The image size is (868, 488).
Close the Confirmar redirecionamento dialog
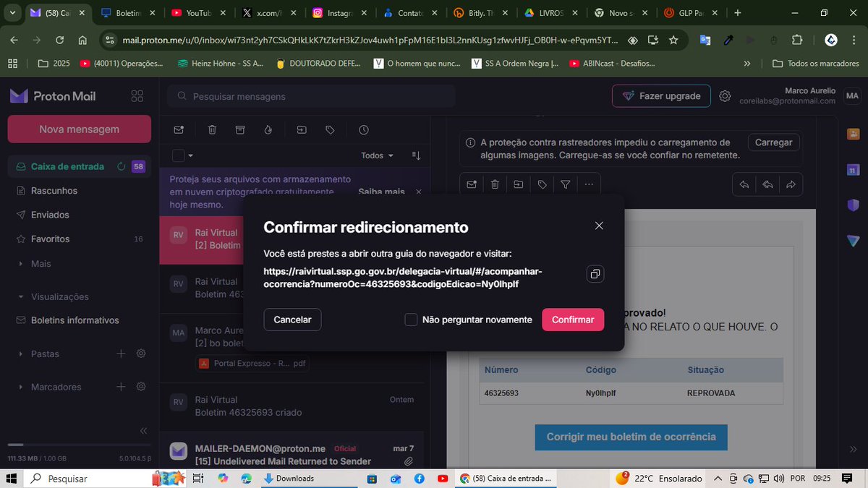(599, 226)
